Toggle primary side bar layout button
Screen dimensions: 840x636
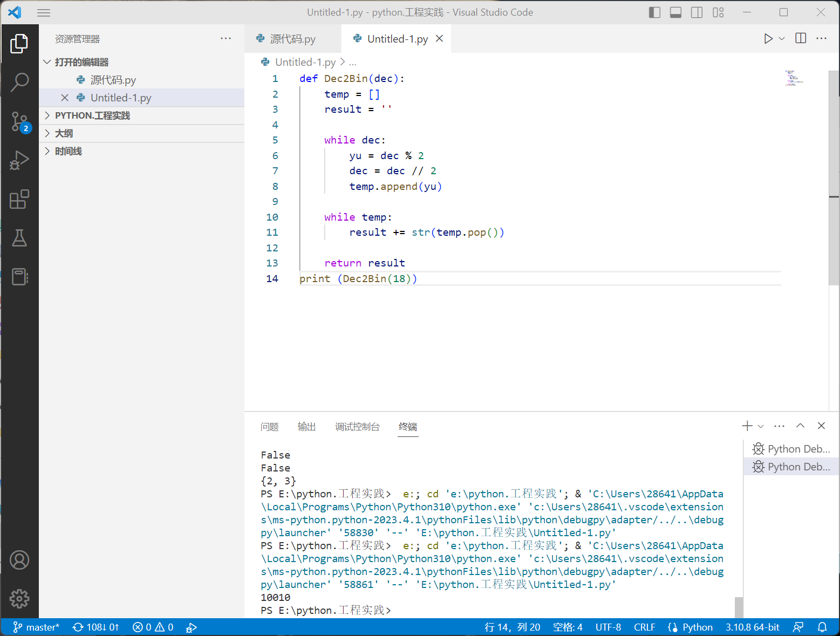[x=654, y=12]
